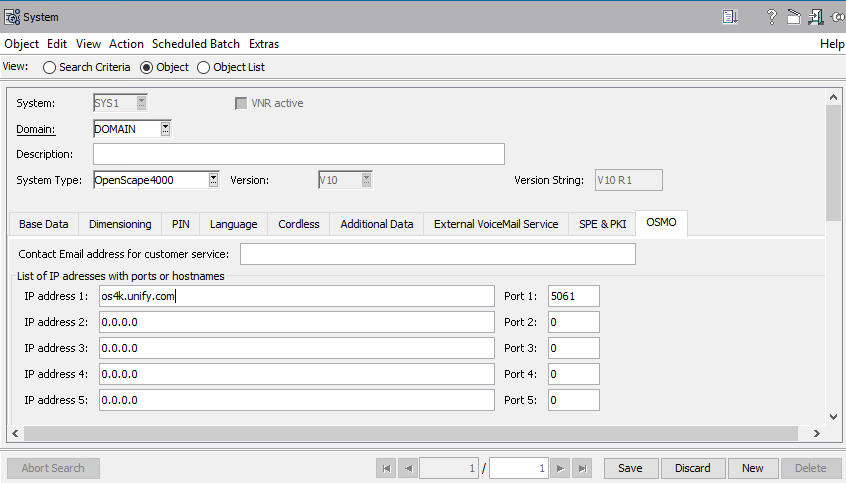
Task: Select the Object List view radio button
Action: (203, 67)
